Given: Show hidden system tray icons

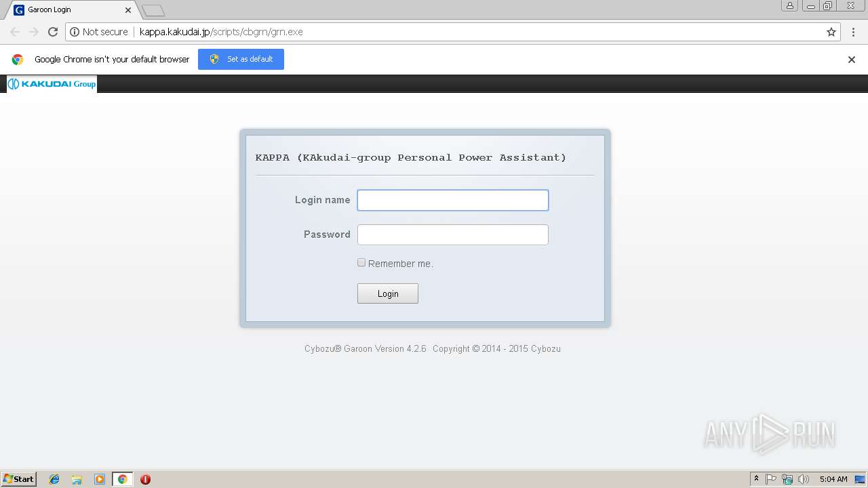Looking at the screenshot, I should 756,479.
